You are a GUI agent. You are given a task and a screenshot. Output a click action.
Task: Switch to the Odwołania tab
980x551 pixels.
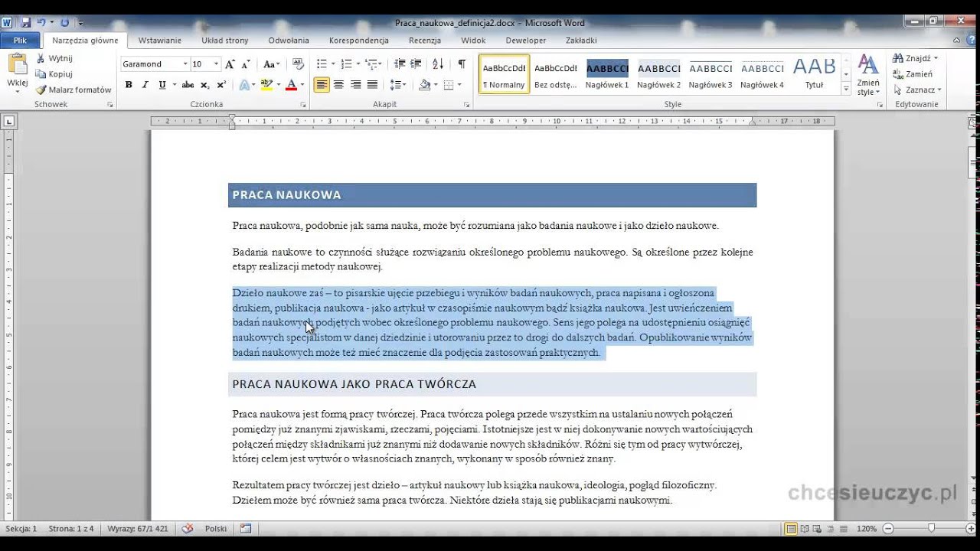tap(289, 41)
